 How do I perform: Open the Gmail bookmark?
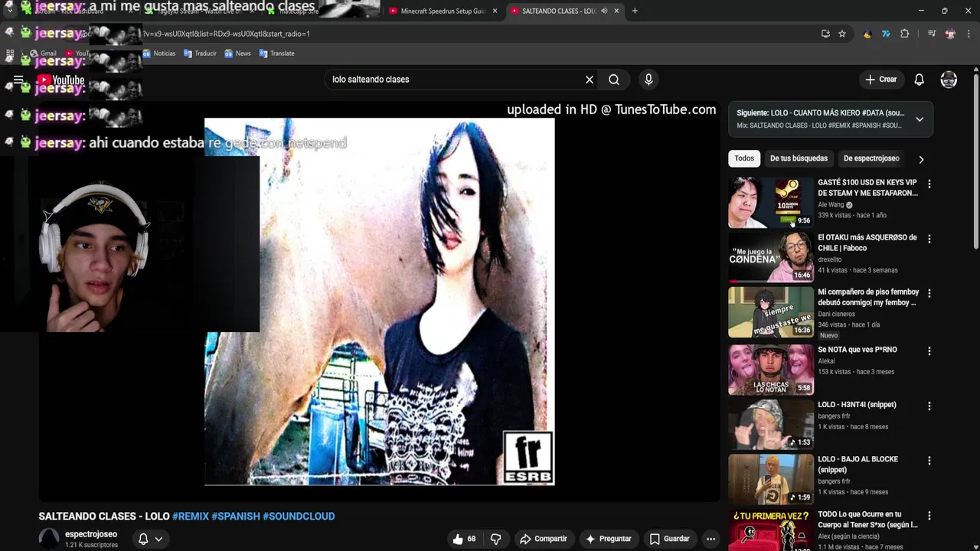43,54
